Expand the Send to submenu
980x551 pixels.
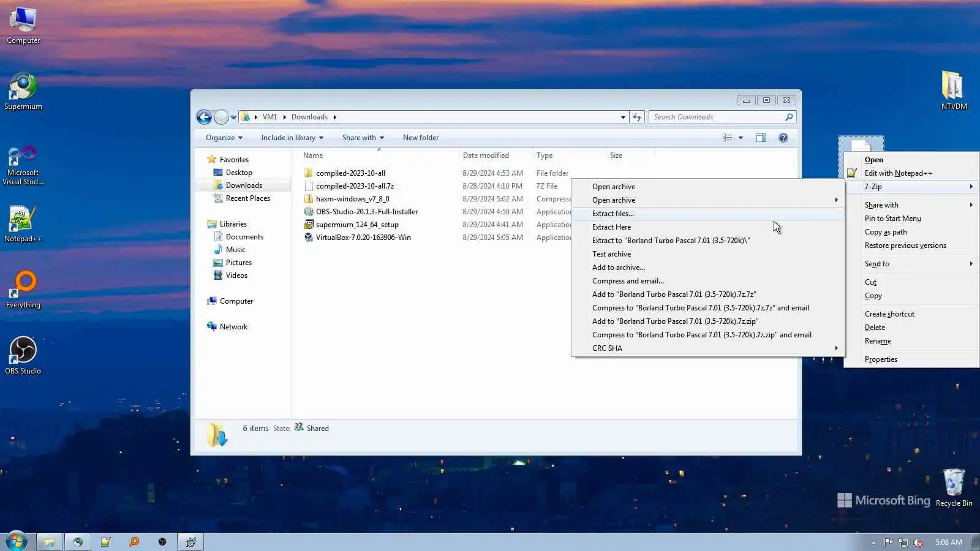coord(912,264)
